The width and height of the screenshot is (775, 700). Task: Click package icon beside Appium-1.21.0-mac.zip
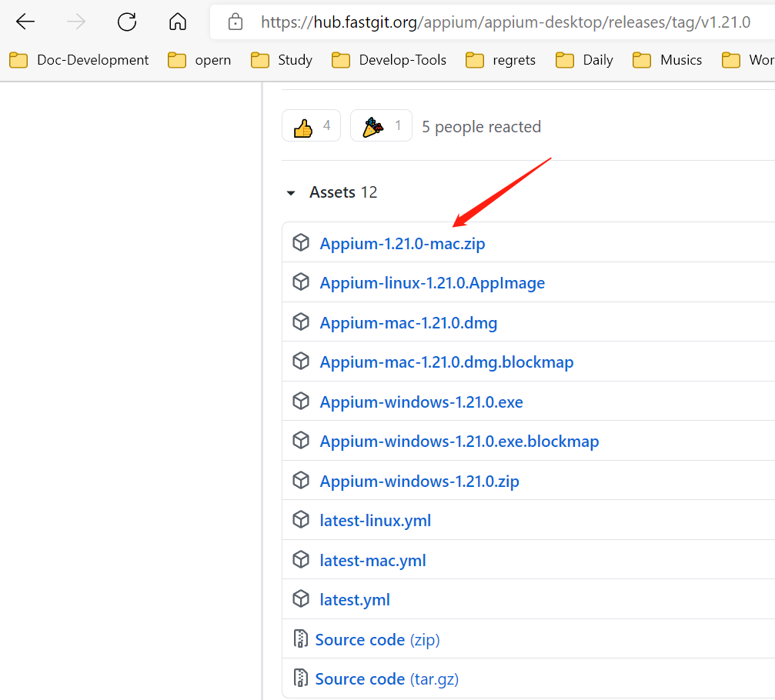tap(300, 242)
